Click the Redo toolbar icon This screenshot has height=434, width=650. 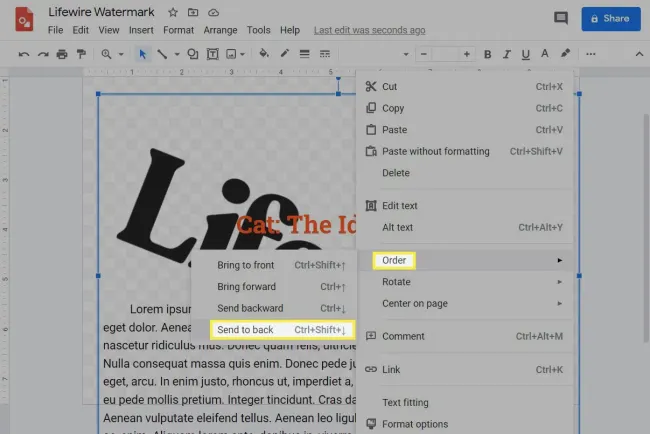click(43, 54)
